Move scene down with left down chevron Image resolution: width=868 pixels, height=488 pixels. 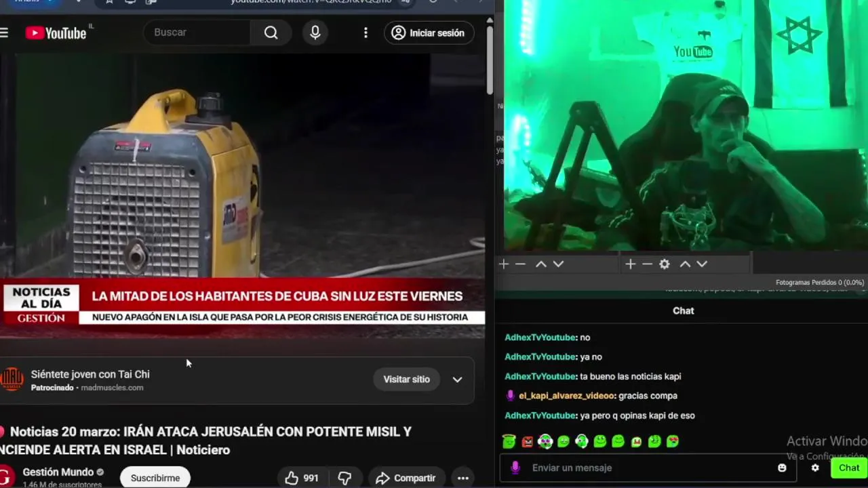point(558,264)
